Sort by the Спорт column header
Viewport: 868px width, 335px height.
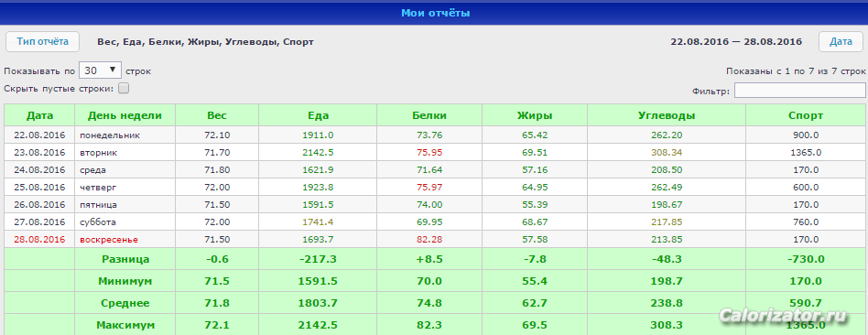coord(806,115)
